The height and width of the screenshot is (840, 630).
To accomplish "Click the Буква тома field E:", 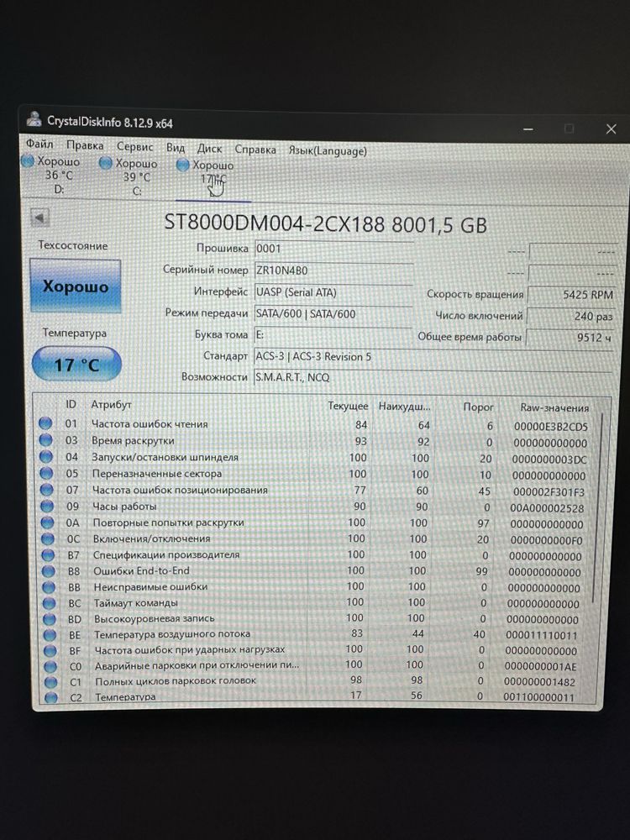I will (333, 335).
